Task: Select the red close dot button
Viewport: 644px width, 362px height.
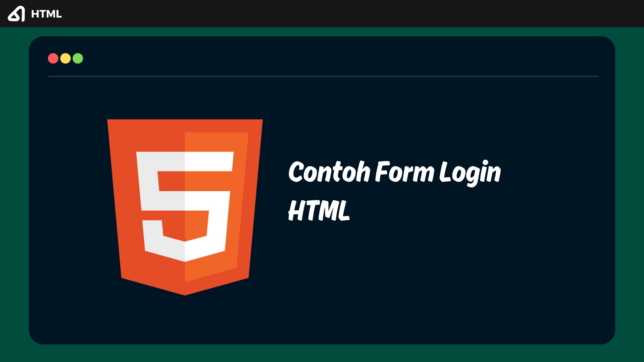Action: pos(53,58)
